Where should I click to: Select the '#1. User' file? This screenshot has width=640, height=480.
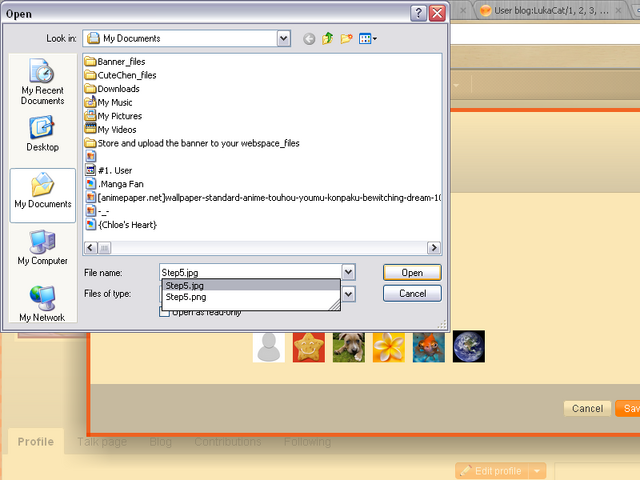point(109,170)
